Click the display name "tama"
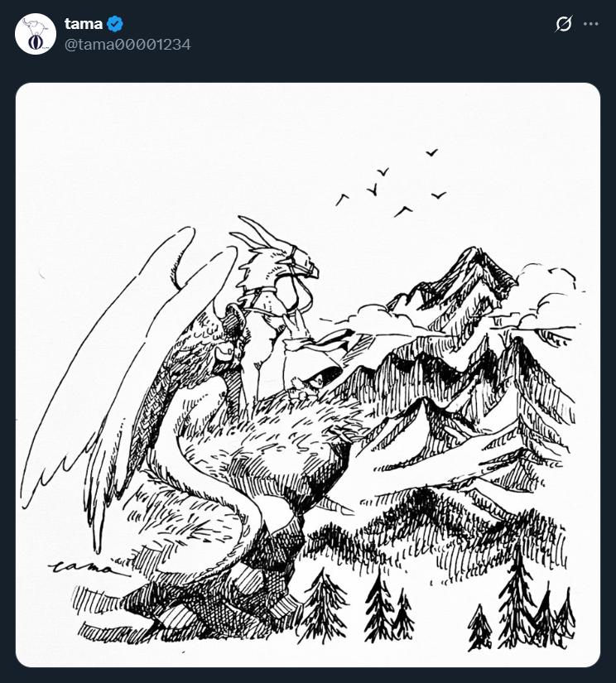This screenshot has width=616, height=683. click(83, 23)
